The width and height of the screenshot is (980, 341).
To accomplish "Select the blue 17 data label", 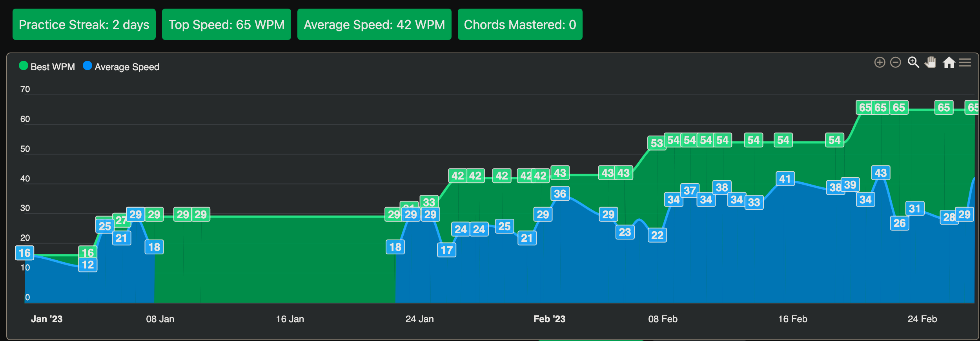I will point(446,250).
